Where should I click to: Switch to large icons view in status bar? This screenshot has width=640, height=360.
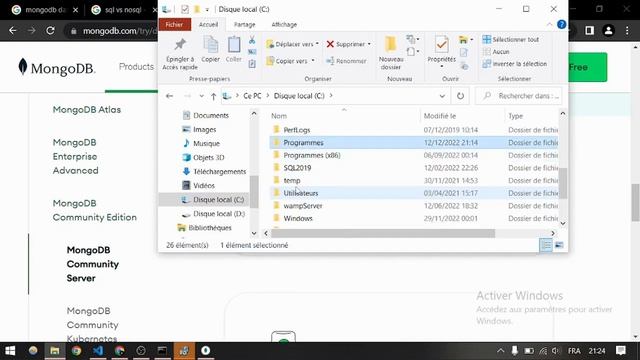pos(559,245)
